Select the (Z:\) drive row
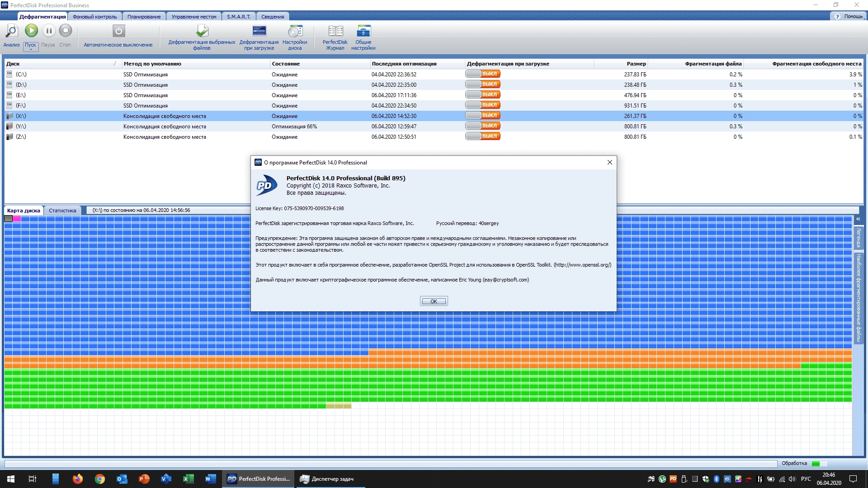The image size is (868, 488). (x=434, y=136)
